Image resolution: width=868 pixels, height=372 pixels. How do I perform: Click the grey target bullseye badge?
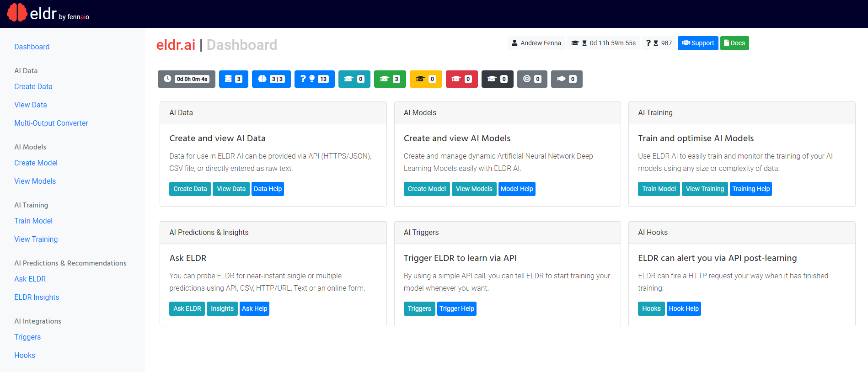click(532, 79)
